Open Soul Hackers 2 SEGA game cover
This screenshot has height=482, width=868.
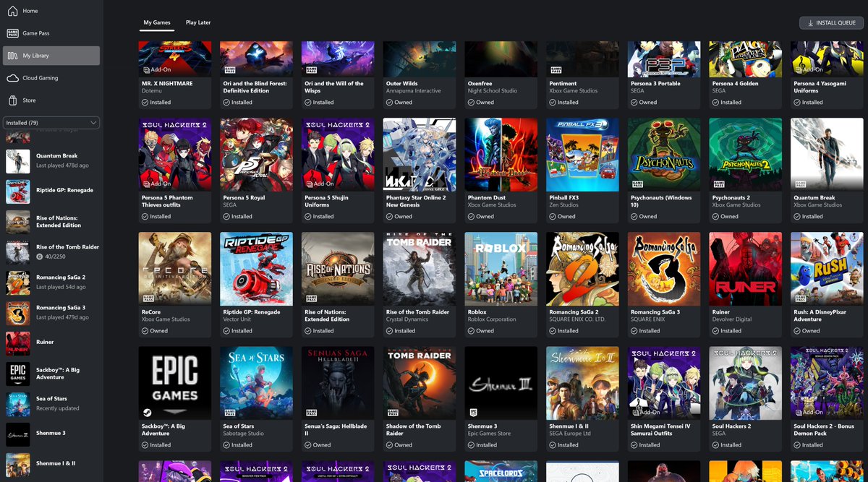746,383
